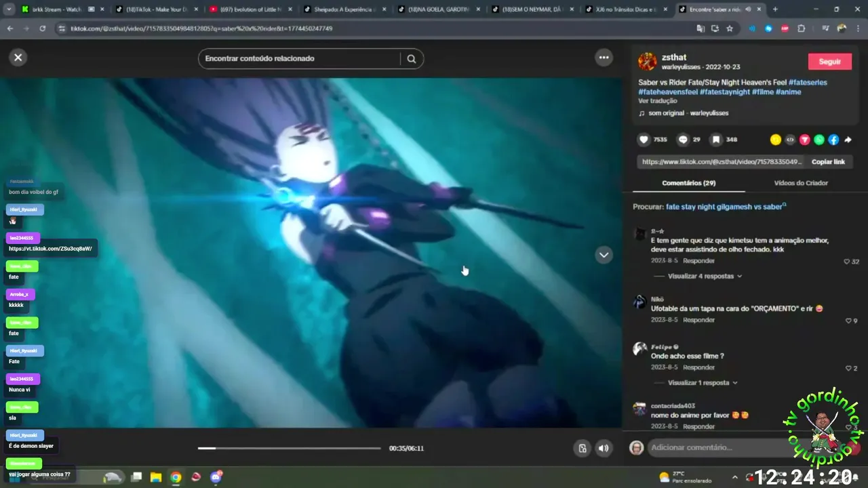The image size is (868, 488).
Task: Reload the page
Action: point(42,28)
